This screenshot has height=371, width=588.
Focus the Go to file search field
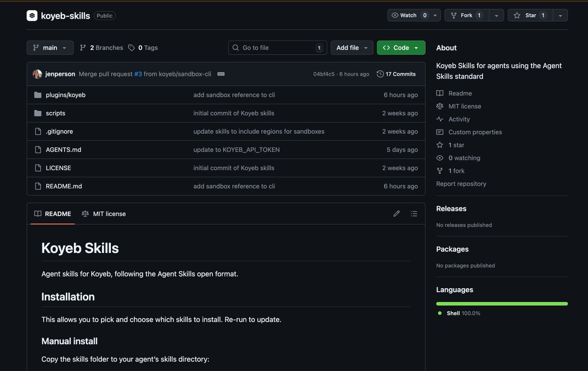pyautogui.click(x=278, y=48)
